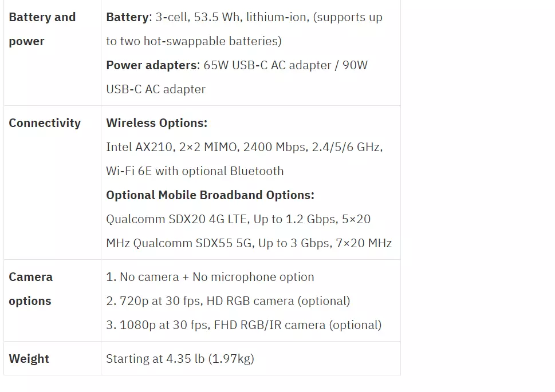Click the bold "Battery" label
Screen dimensions: 555x392
127,17
